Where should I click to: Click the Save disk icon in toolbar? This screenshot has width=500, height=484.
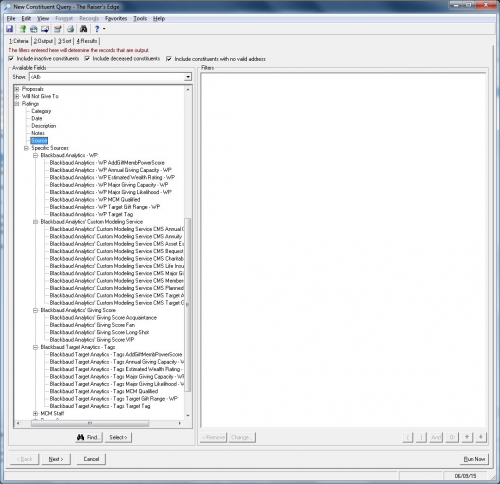point(10,29)
